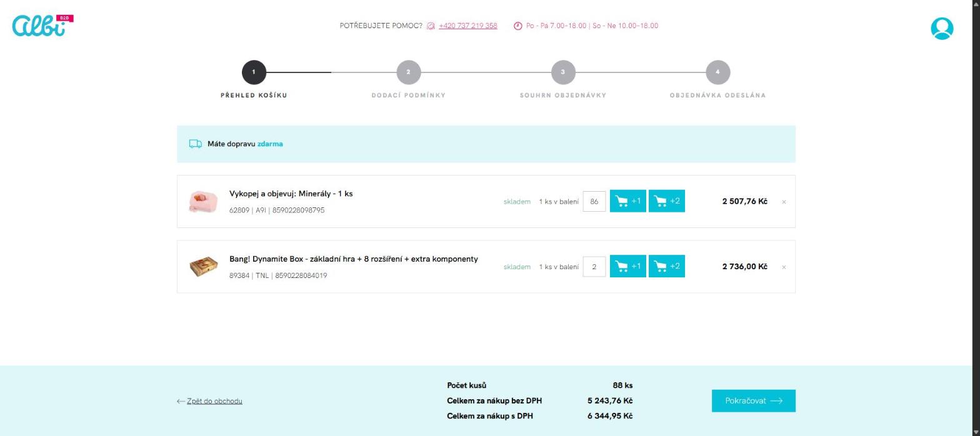This screenshot has height=436, width=980.
Task: Click the delivery truck icon in banner
Action: [196, 144]
